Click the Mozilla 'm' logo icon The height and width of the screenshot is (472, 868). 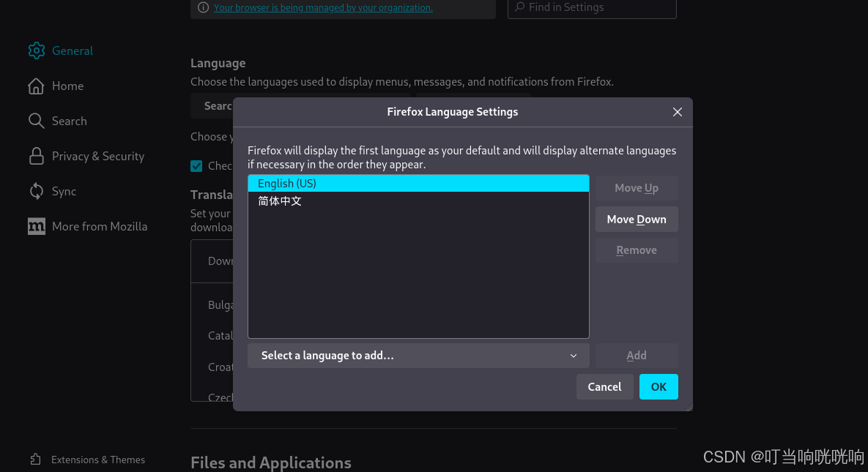tap(37, 226)
